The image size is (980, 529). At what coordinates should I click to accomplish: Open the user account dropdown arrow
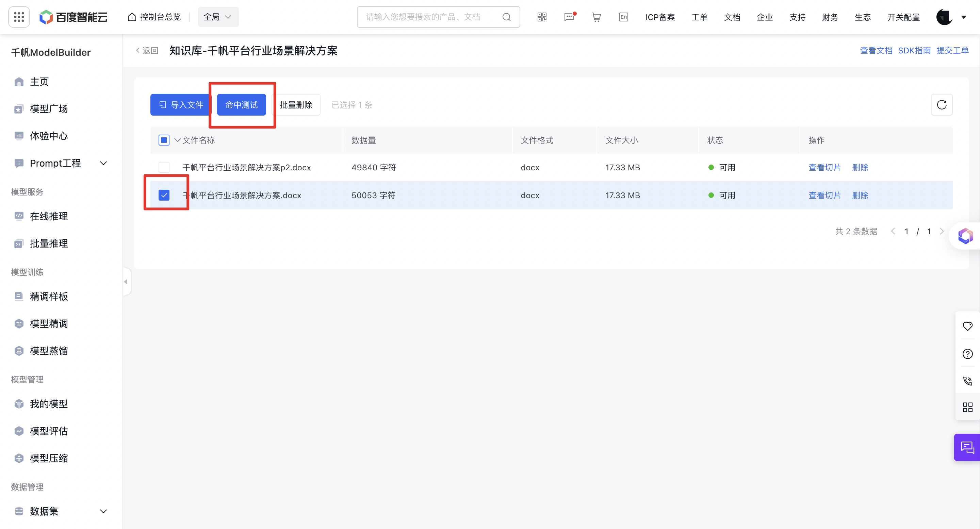point(964,17)
